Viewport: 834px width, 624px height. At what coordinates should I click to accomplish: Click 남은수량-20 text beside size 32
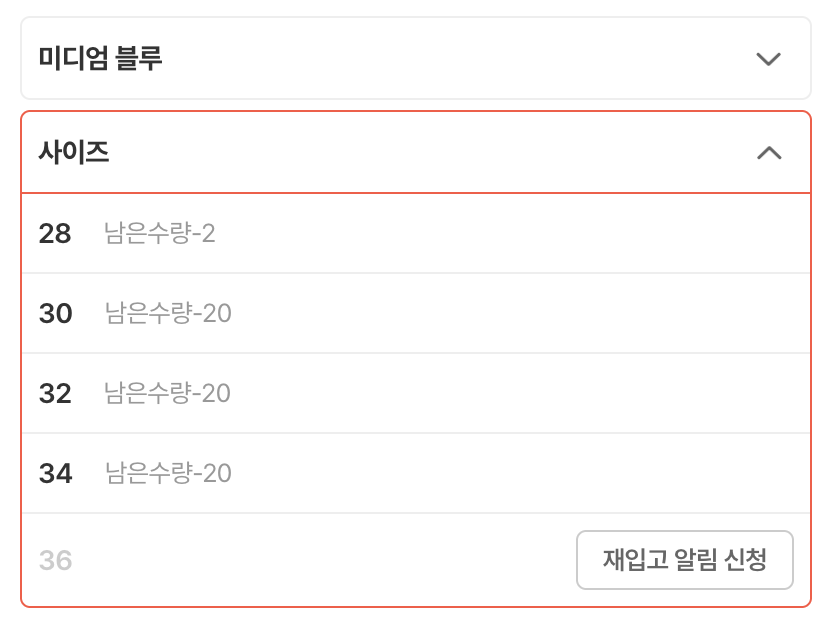point(168,394)
